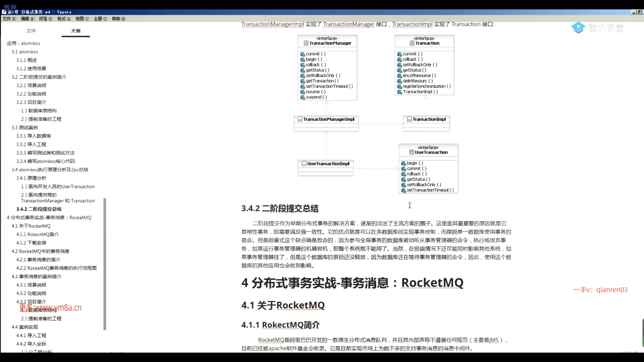Open the 段落(P) menu
Viewport: 644px width, 362px height.
[x=46, y=19]
